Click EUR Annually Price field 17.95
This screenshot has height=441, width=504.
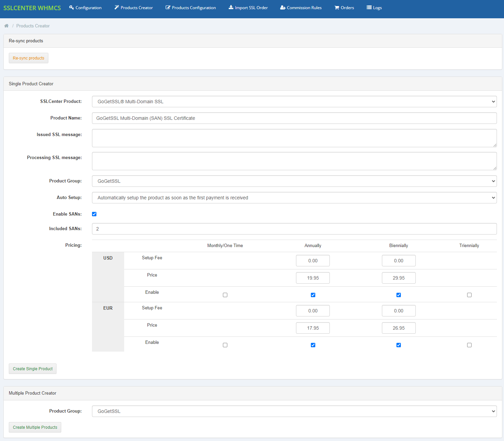(x=313, y=328)
